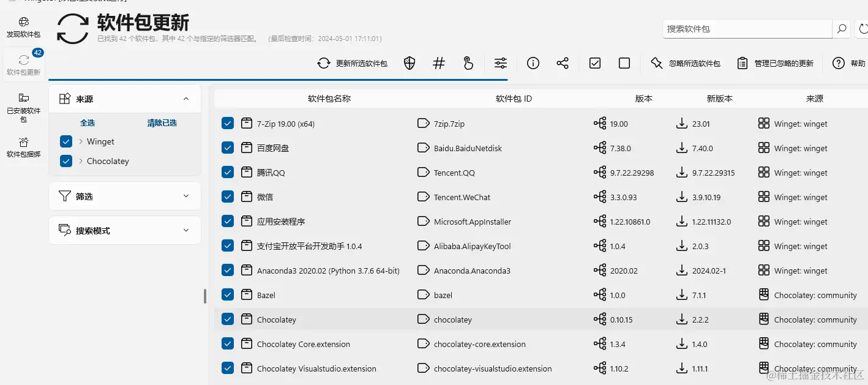Click the shield run-as-administrator toolbar icon
868x385 pixels.
[x=410, y=63]
